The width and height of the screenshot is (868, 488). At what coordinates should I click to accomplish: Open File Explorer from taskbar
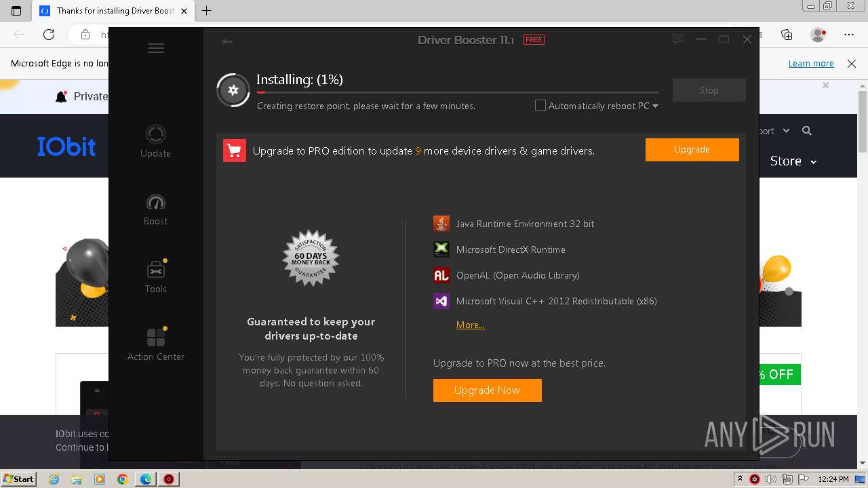click(77, 479)
